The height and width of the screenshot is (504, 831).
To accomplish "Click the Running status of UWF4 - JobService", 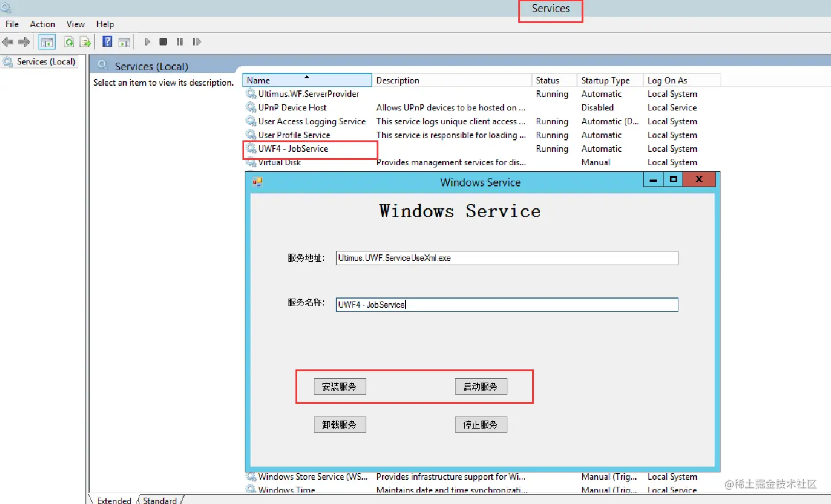I will coord(552,148).
